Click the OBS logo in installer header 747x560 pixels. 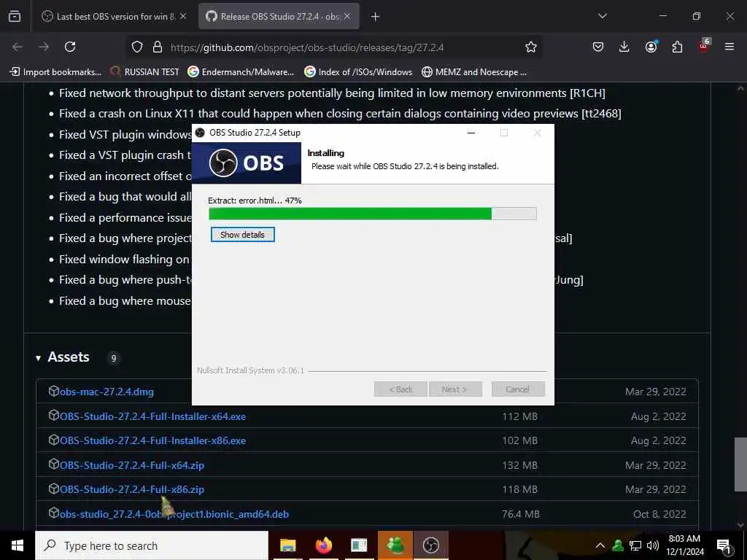coord(247,163)
